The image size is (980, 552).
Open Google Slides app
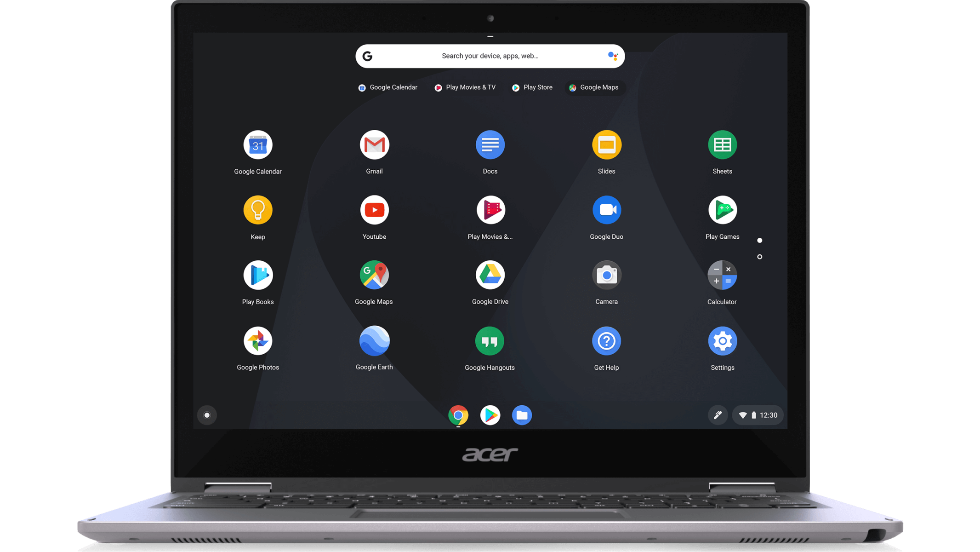click(606, 144)
